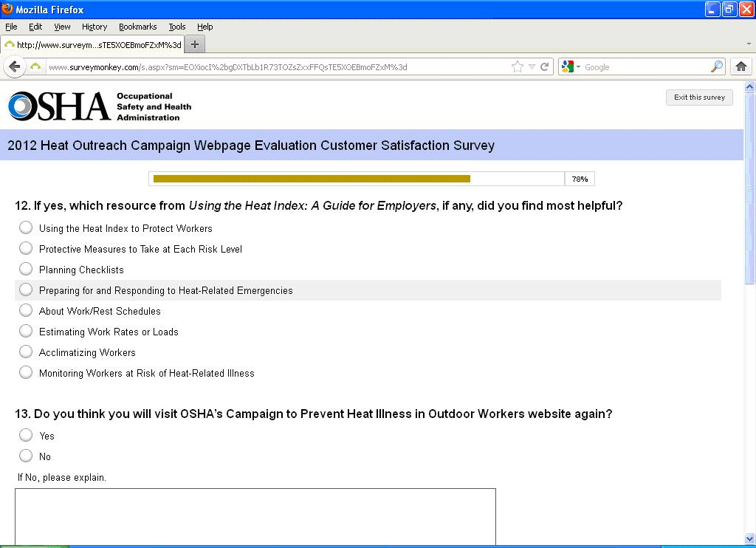Open the Help menu
Viewport: 756px width, 548px height.
coord(205,27)
